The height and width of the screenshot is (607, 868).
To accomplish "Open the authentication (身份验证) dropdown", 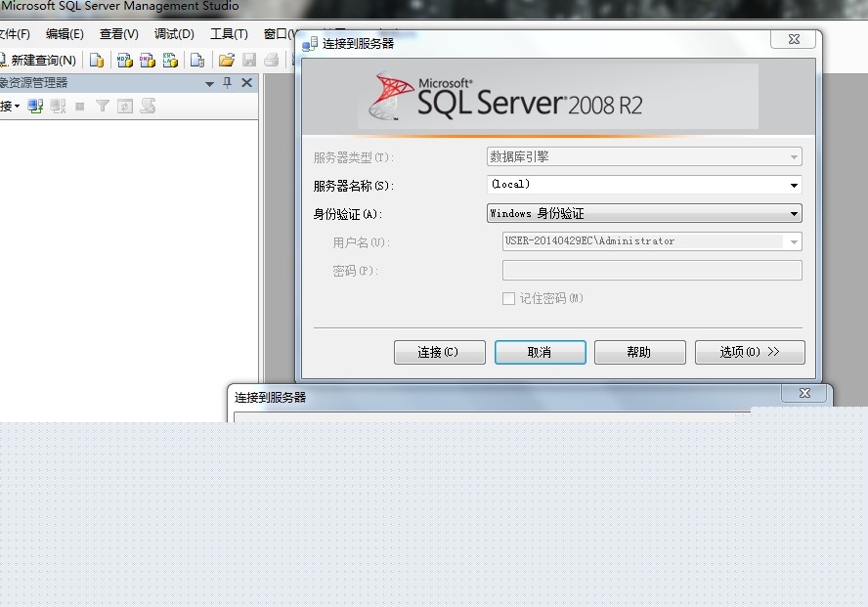I will pos(794,213).
